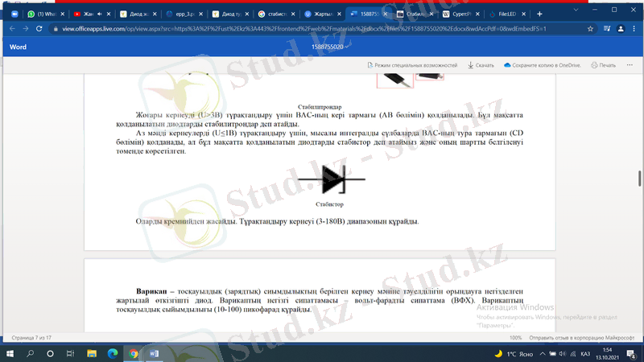Close the epp_3 tab

200,14
